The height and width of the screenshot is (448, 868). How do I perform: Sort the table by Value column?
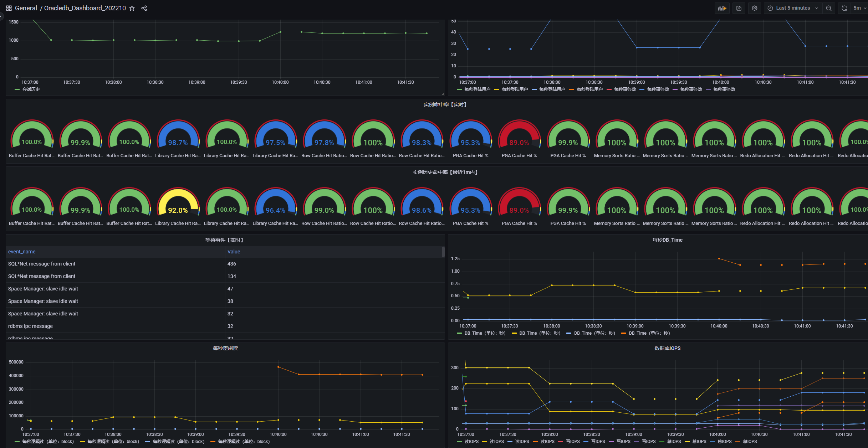click(234, 252)
